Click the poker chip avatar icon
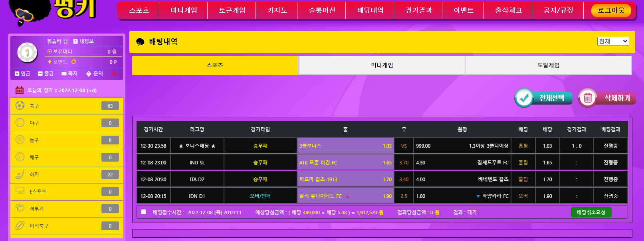Screen dimensions: 644x241 click(27, 52)
